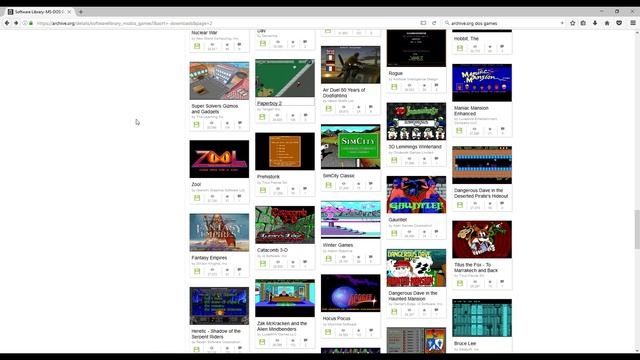
Task: Click the reviews icon on Fantasy Empires card
Action: coord(239,270)
